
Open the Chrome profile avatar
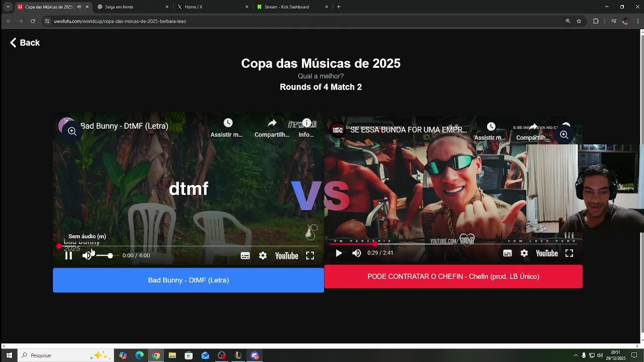(625, 21)
